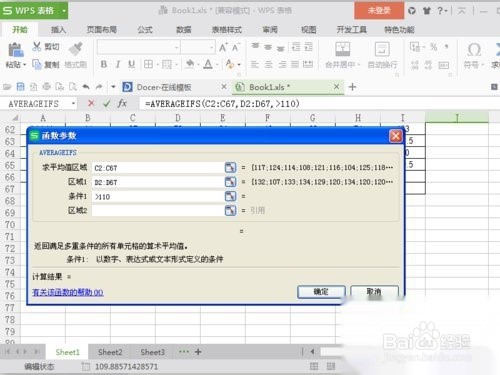Switch to the 开发工具 ribbon tab
This screenshot has width=500, height=375.
[352, 30]
